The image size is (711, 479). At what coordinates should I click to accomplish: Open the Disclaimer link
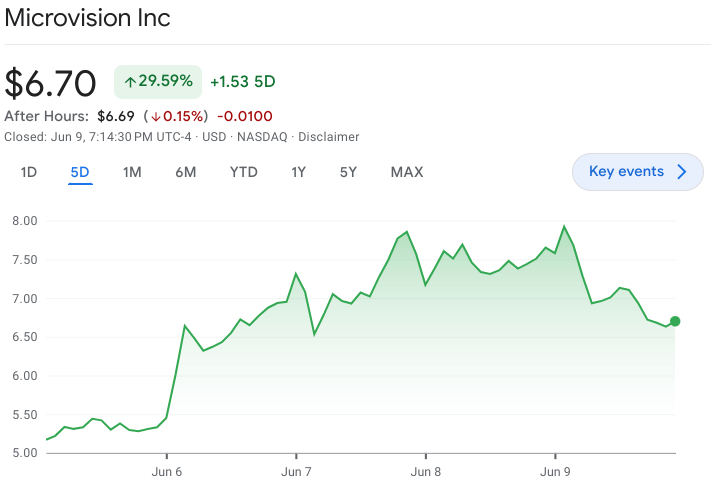(328, 137)
